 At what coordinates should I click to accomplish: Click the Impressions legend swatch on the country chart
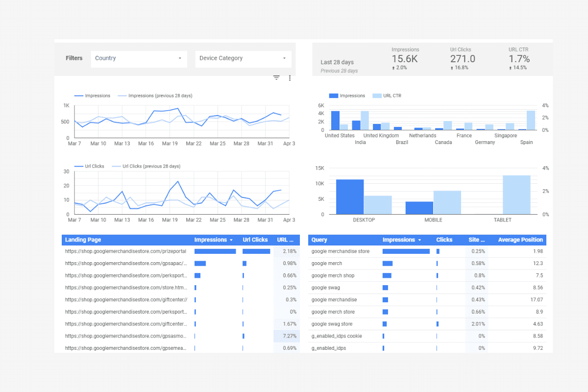tap(333, 96)
